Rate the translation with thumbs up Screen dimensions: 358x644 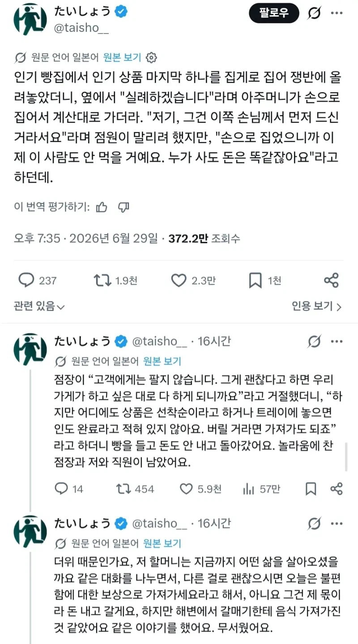[102, 206]
